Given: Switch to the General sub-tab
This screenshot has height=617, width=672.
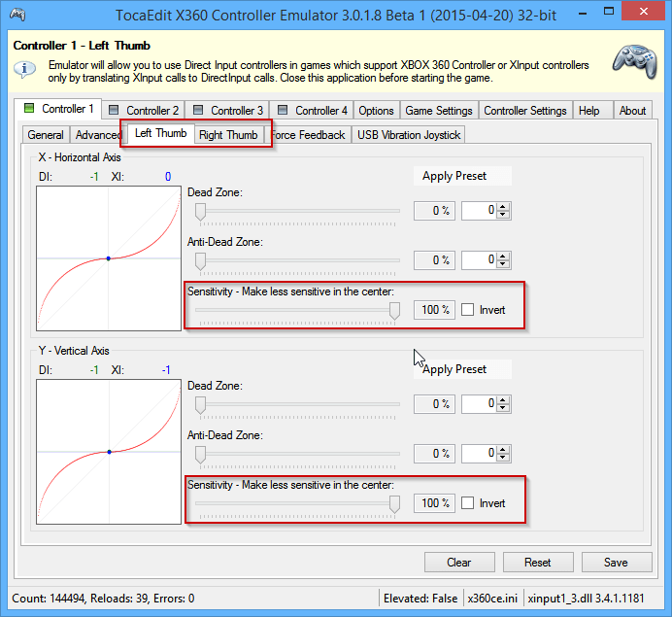Looking at the screenshot, I should pyautogui.click(x=46, y=135).
